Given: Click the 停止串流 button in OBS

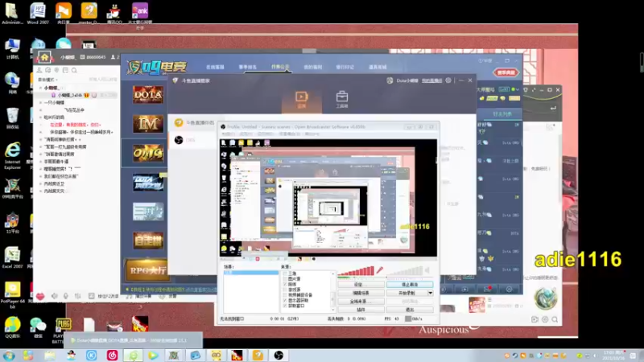Looking at the screenshot, I should pos(410,285).
